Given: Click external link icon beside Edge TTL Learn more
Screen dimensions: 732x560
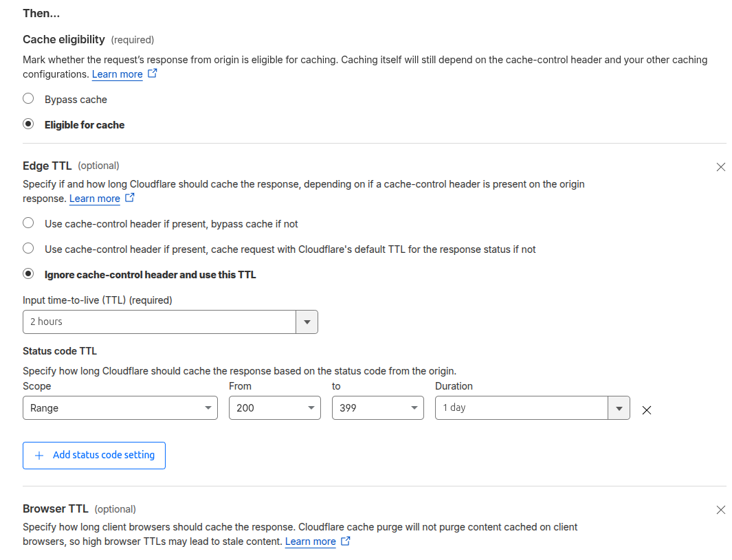Looking at the screenshot, I should (130, 198).
